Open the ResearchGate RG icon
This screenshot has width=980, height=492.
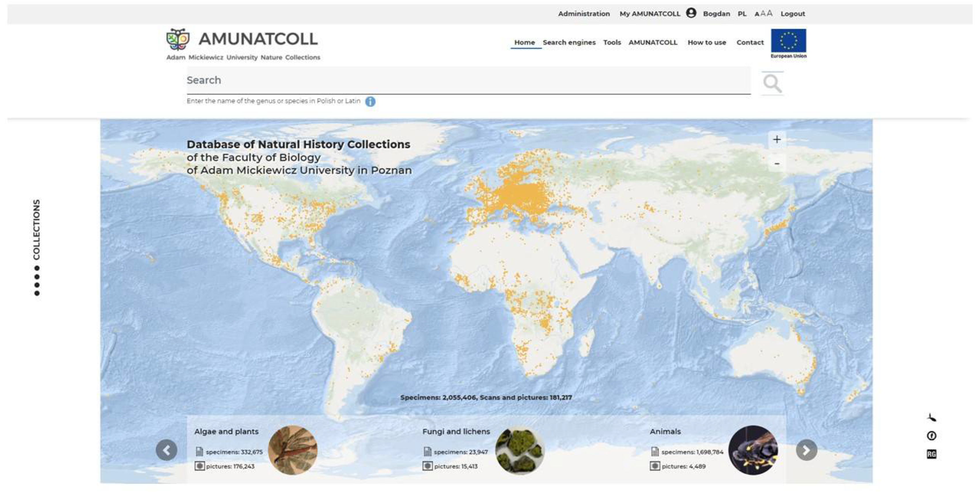click(931, 454)
